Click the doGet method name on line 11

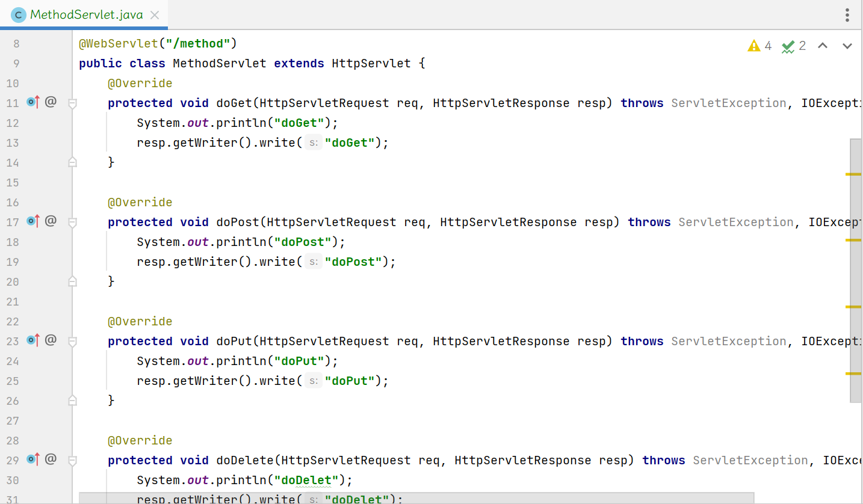click(x=234, y=103)
